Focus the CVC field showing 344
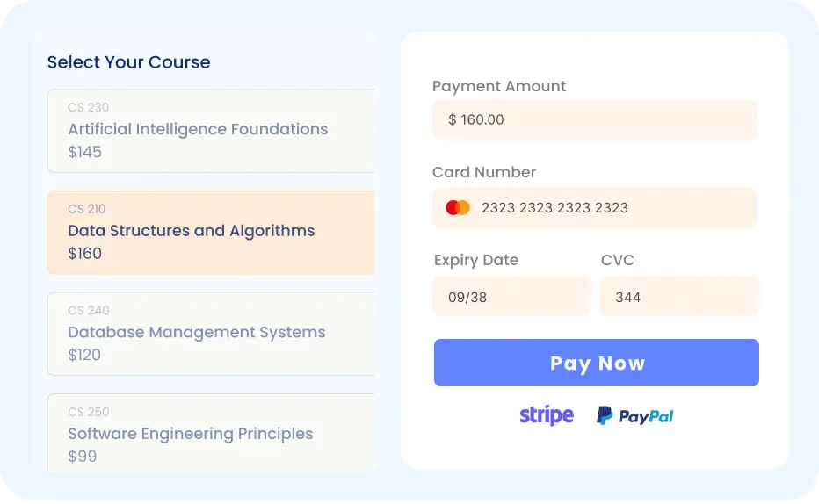This screenshot has width=819, height=504. (x=678, y=297)
